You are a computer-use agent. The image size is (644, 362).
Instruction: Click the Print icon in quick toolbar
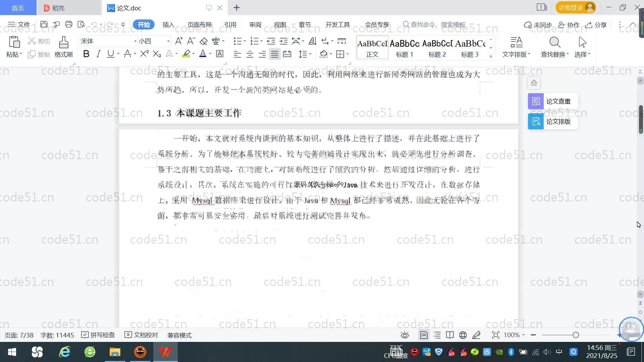[x=69, y=24]
